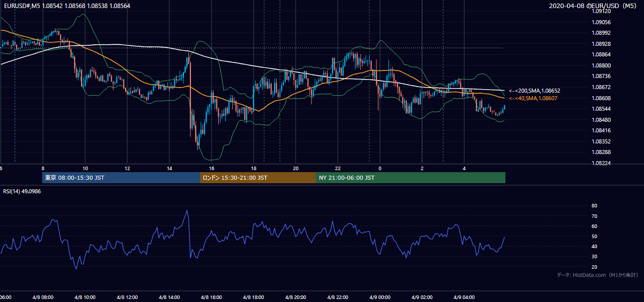Click the 4/8 16:00 time axis label
The width and height of the screenshot is (644, 302).
click(211, 297)
